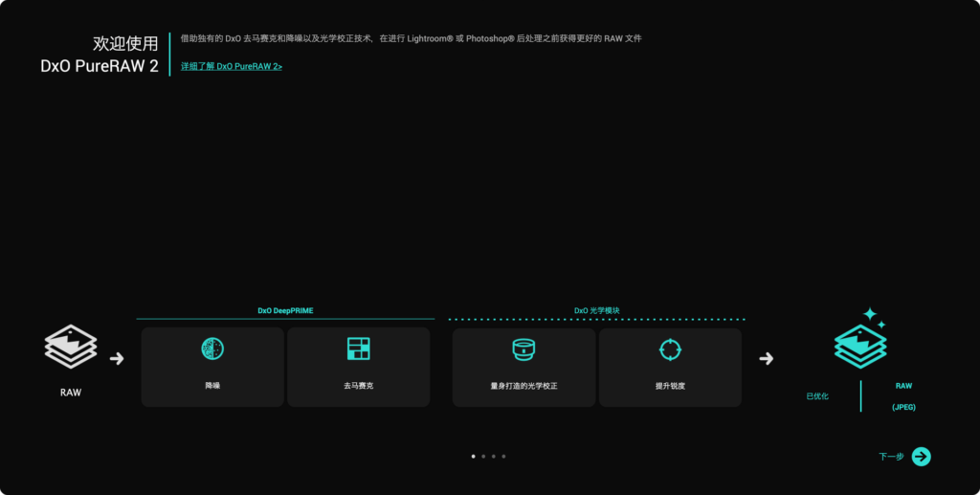
Task: Click the teal RAW label above (JPEG)
Action: [x=903, y=386]
